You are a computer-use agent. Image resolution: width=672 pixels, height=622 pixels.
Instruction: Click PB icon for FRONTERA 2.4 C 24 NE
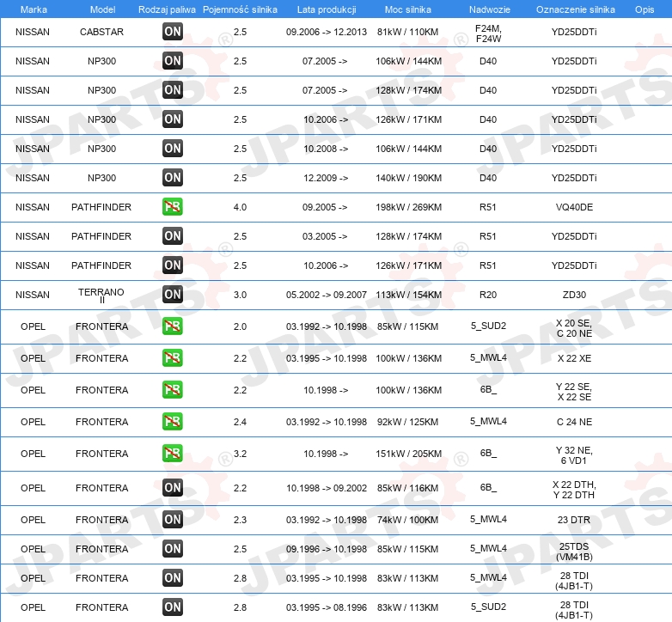[173, 421]
